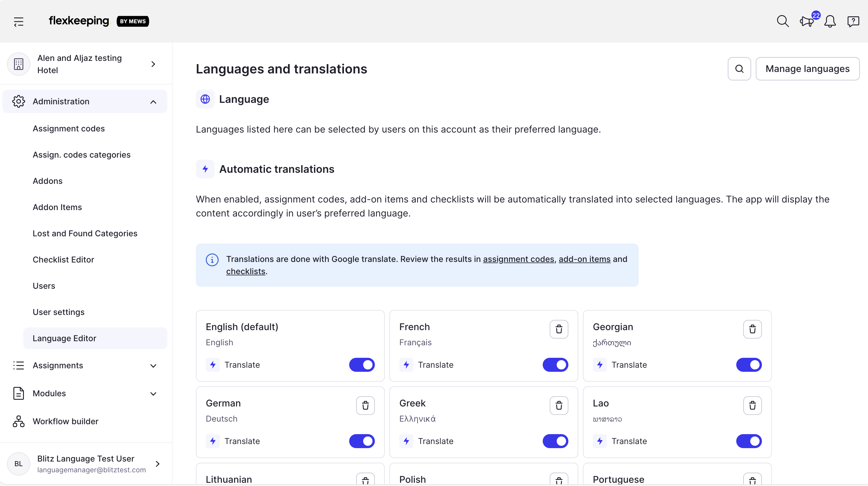Image resolution: width=868 pixels, height=486 pixels.
Task: Delete the German language card
Action: pos(365,406)
